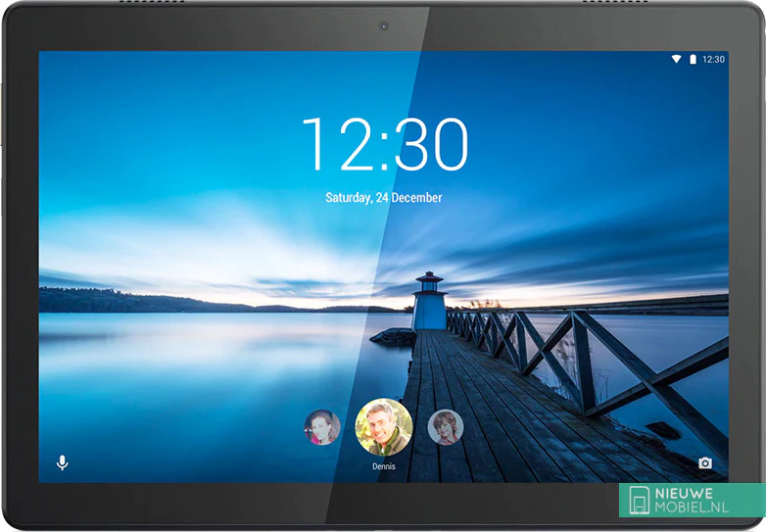
Task: Launch the camera from the lock screen icon
Action: coord(704,462)
